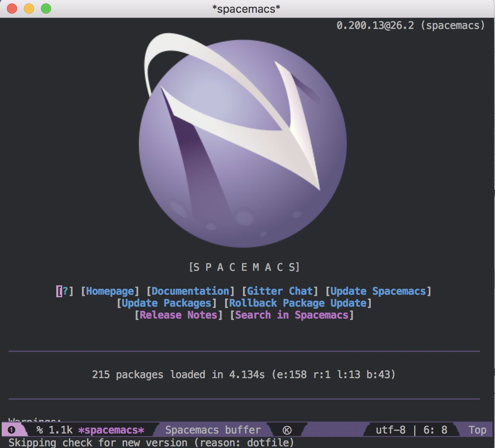The image size is (495, 448).
Task: Open the Homepage link
Action: click(110, 291)
